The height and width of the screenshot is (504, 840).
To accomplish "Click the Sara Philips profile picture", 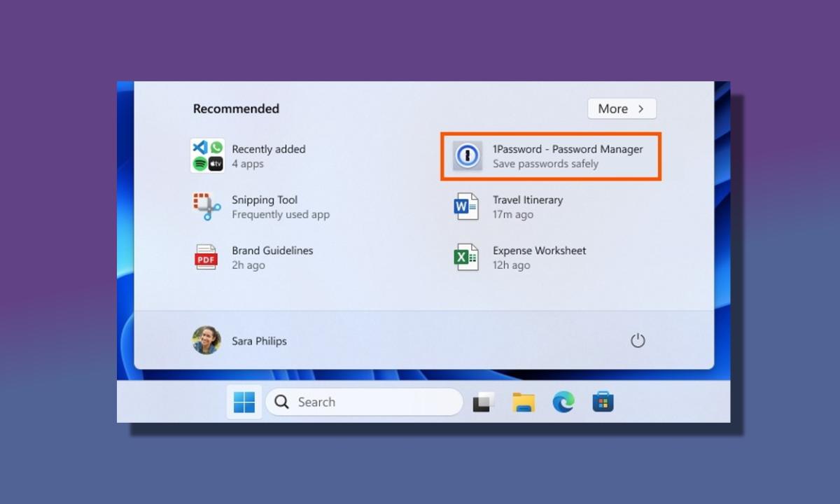I will [206, 341].
